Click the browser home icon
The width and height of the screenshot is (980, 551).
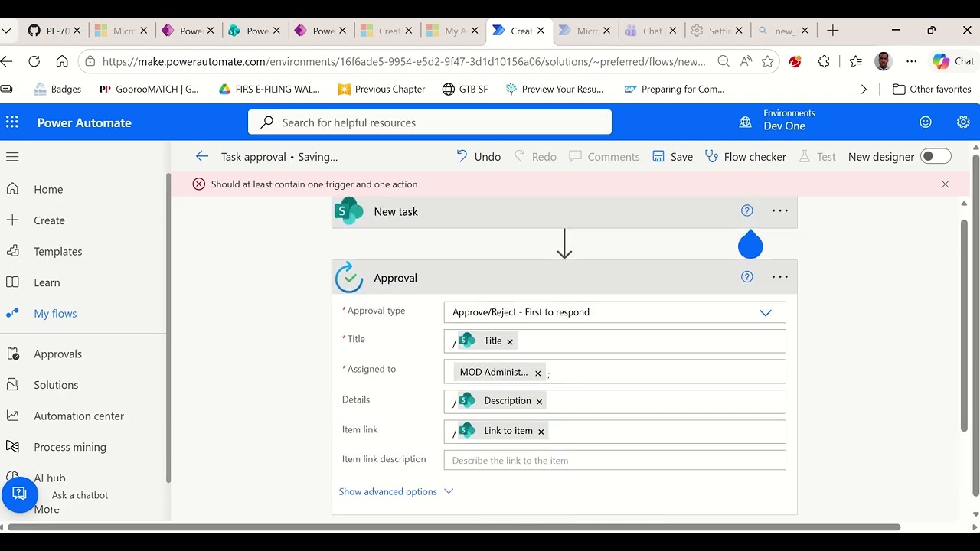click(62, 61)
